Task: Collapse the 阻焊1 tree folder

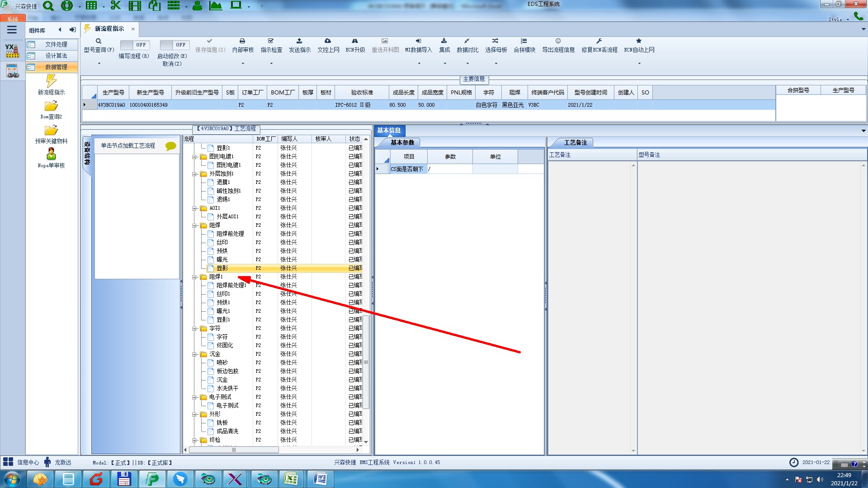Action: pos(195,277)
